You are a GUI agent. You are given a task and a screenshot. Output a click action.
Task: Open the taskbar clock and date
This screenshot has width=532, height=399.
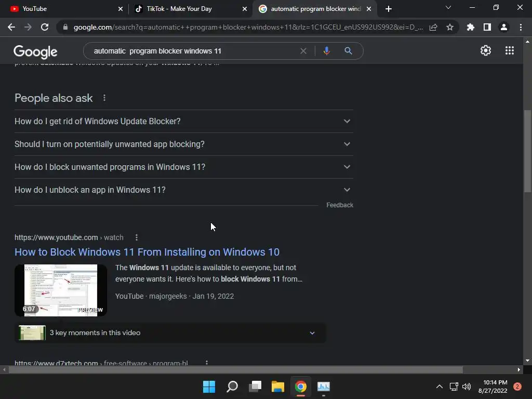493,387
